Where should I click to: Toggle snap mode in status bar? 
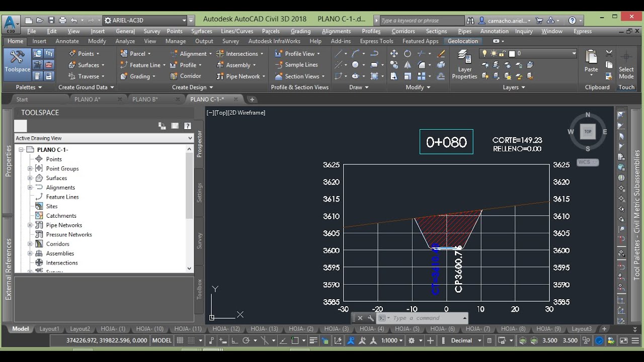pyautogui.click(x=192, y=340)
